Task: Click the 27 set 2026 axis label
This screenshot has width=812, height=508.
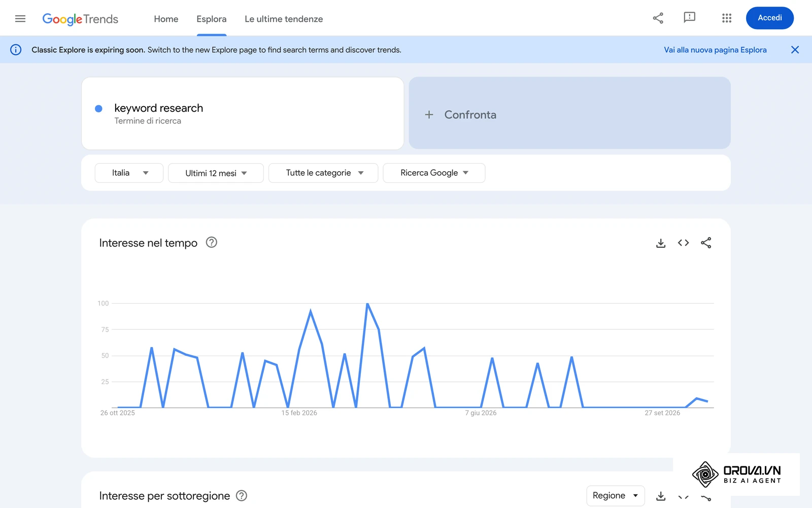Action: 662,413
